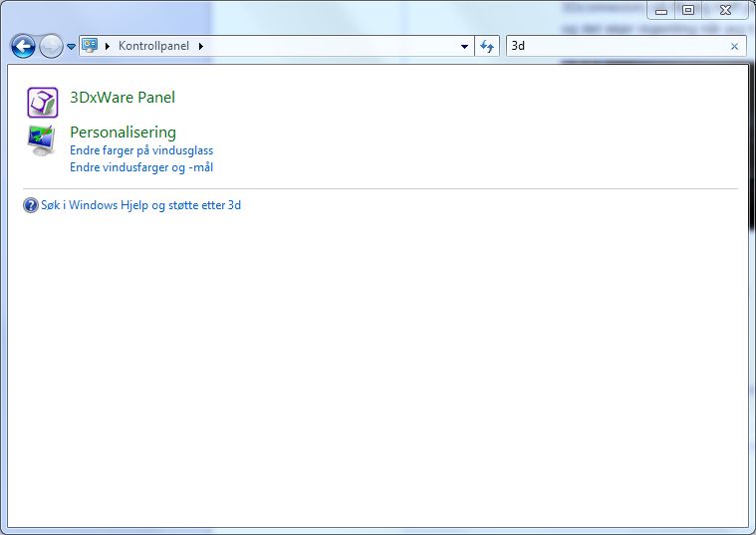This screenshot has height=535, width=756.
Task: Expand the arrow after Kontrollpanel breadcrumb
Action: click(x=200, y=46)
